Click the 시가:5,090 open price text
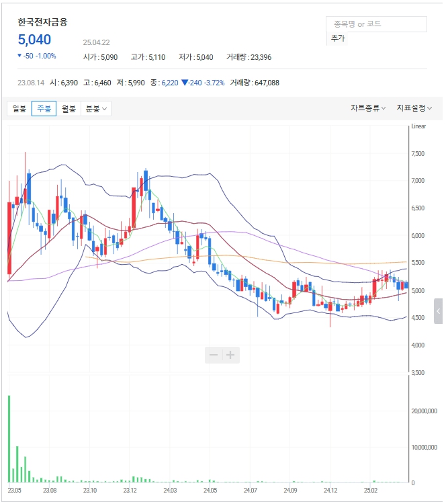This screenshot has height=502, width=448. [100, 57]
